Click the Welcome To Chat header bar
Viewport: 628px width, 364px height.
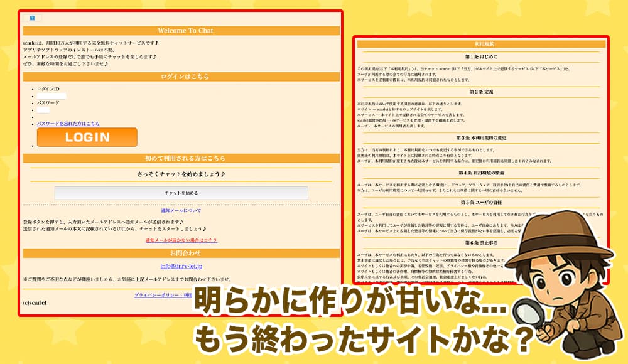point(181,31)
